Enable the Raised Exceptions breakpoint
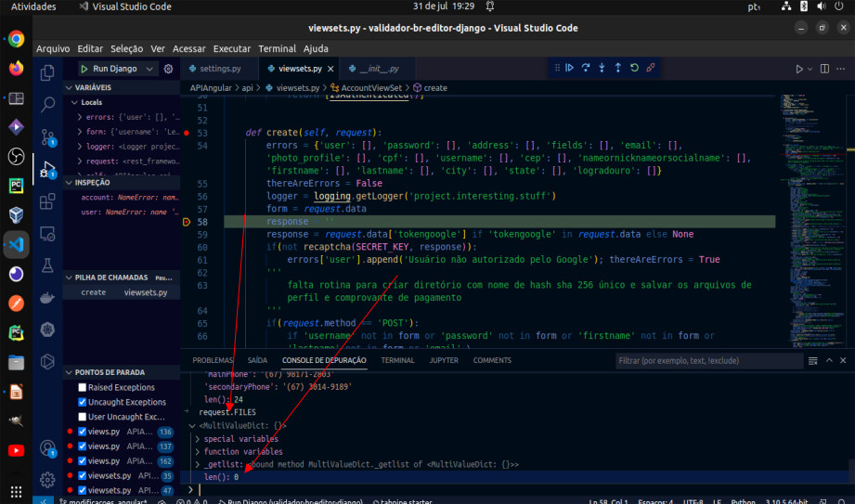This screenshot has width=855, height=504. [x=83, y=387]
